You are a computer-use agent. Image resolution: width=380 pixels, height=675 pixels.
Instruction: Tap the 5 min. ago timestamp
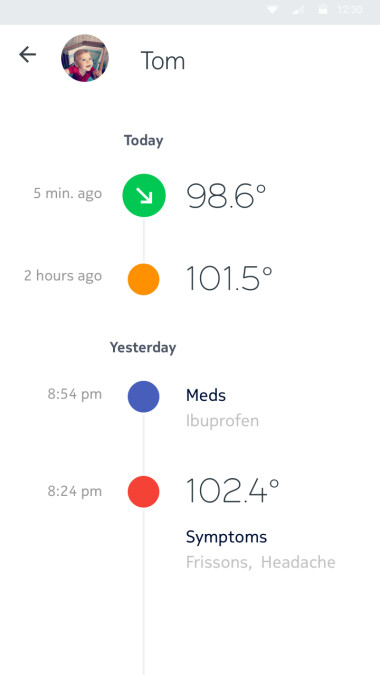click(68, 193)
